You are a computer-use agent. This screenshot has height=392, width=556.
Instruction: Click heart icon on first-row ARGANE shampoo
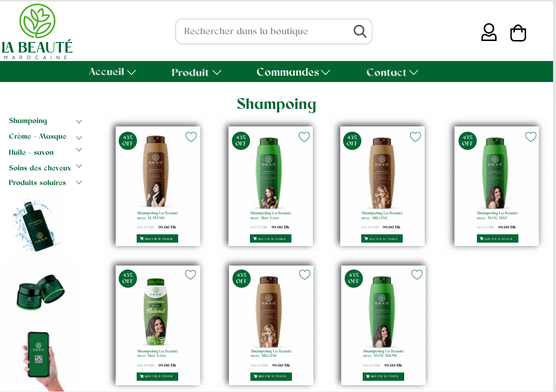point(415,137)
